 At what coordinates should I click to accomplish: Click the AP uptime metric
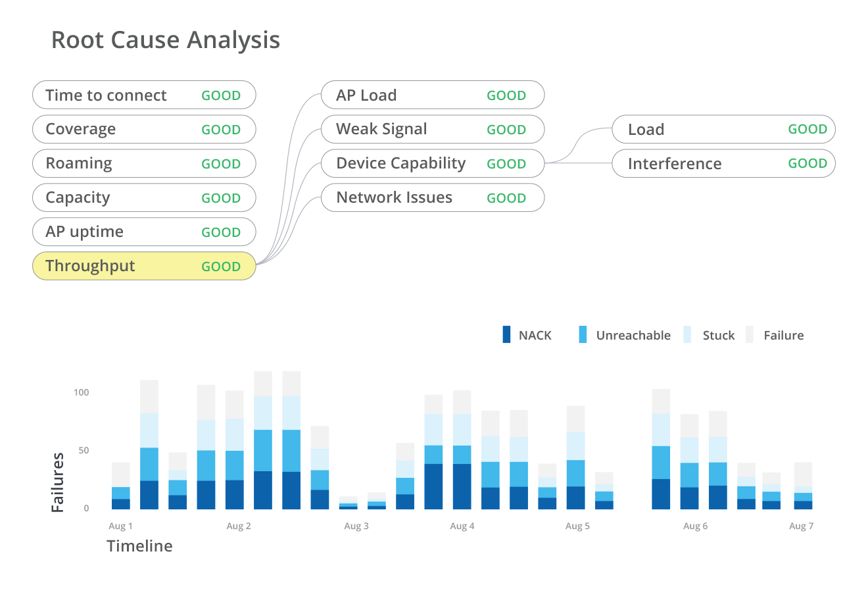pyautogui.click(x=143, y=232)
